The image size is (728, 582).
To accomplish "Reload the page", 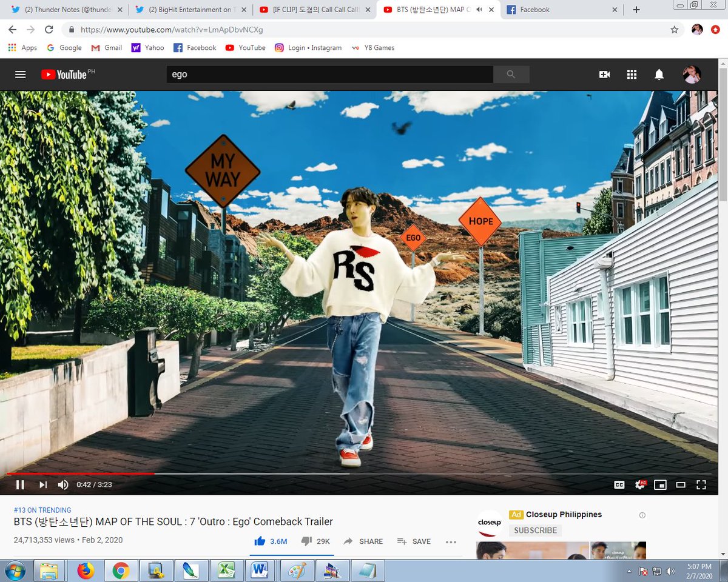I will (49, 30).
